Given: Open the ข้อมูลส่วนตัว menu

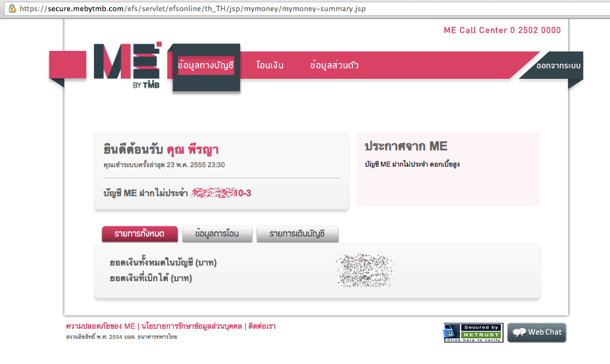Looking at the screenshot, I should click(x=334, y=65).
